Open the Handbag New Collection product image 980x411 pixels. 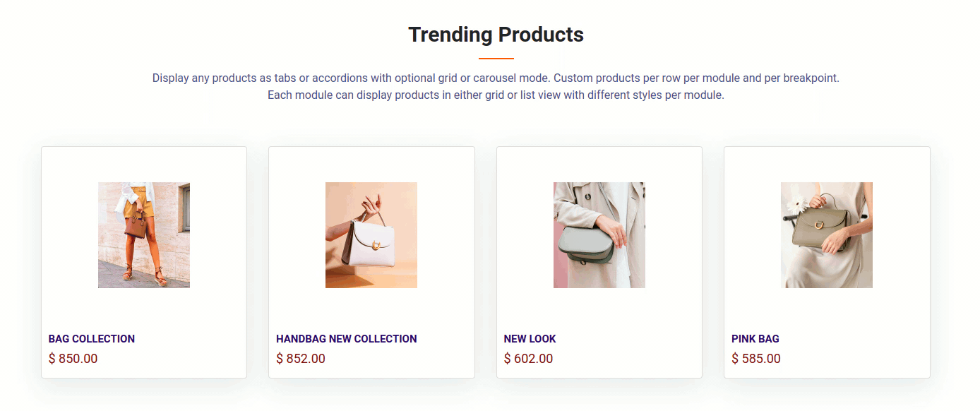point(371,235)
